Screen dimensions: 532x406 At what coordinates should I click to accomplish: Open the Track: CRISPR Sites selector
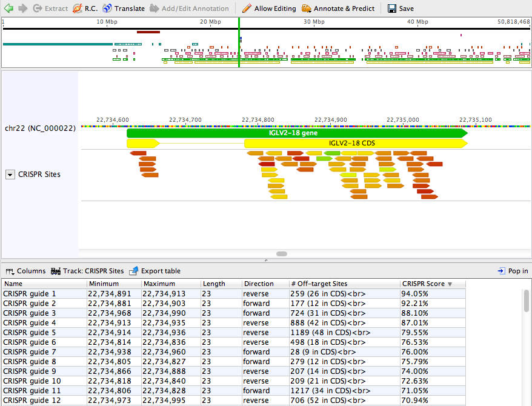[x=87, y=271]
